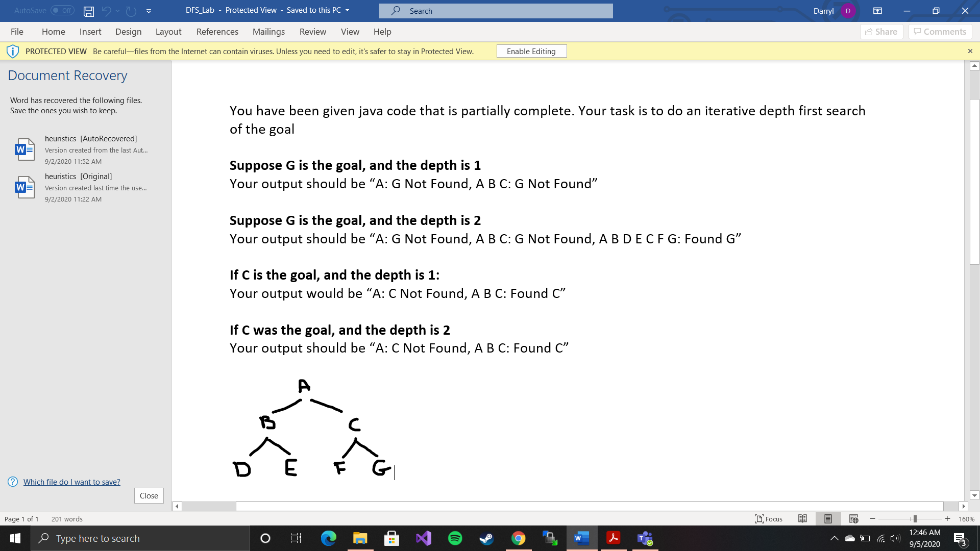Click the Save icon

pos(88,11)
